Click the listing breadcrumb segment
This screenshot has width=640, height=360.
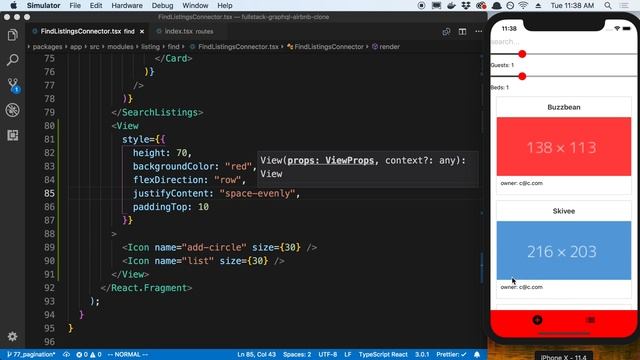pos(150,47)
